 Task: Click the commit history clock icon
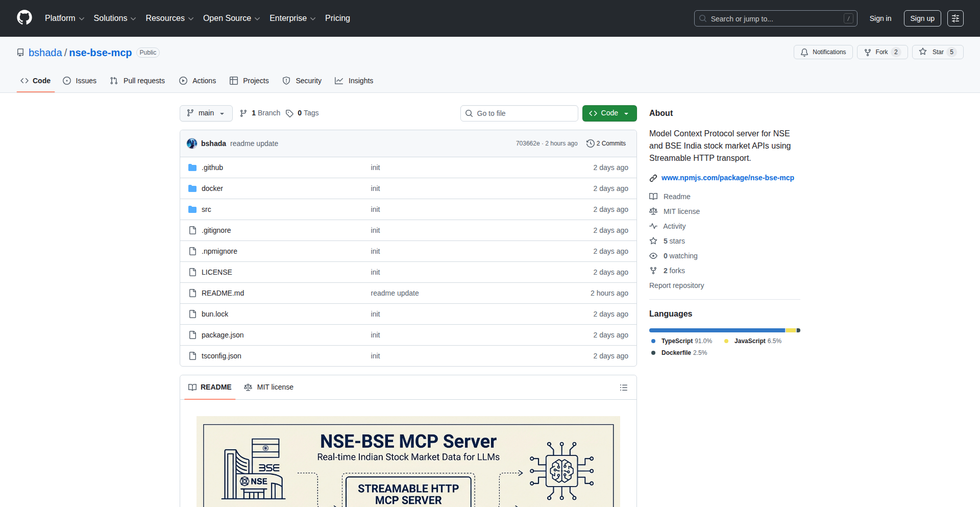(590, 143)
